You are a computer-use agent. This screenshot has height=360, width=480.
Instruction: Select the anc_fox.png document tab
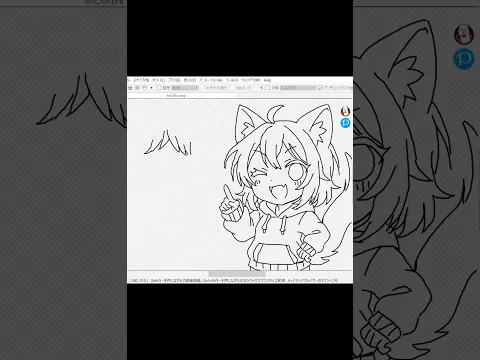tap(176, 95)
